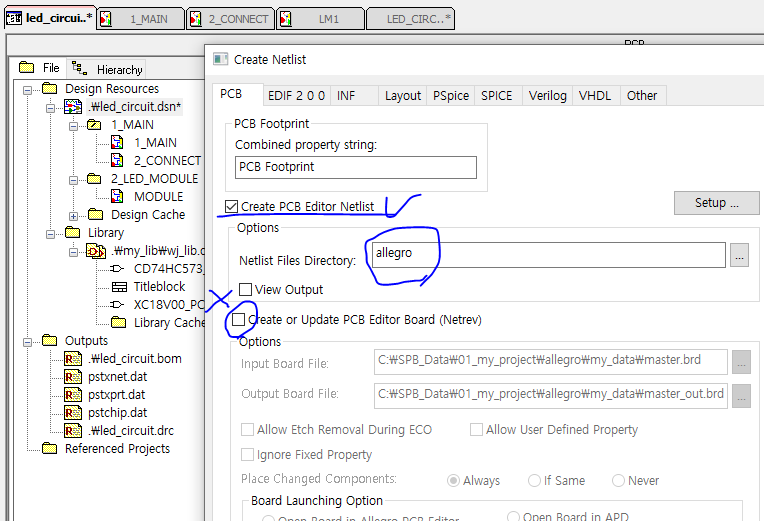Click the Library Cache folder icon
This screenshot has width=764, height=521.
(x=118, y=322)
